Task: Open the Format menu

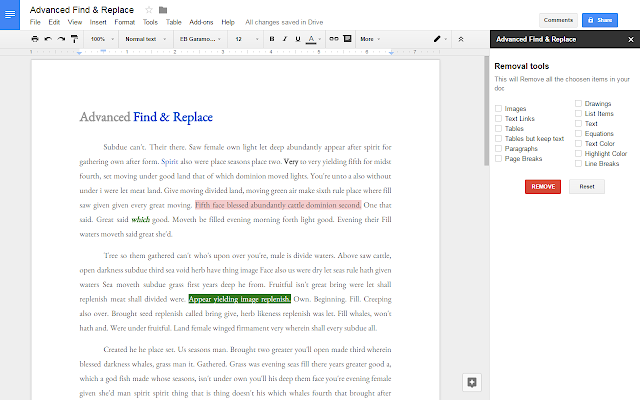Action: pyautogui.click(x=125, y=21)
